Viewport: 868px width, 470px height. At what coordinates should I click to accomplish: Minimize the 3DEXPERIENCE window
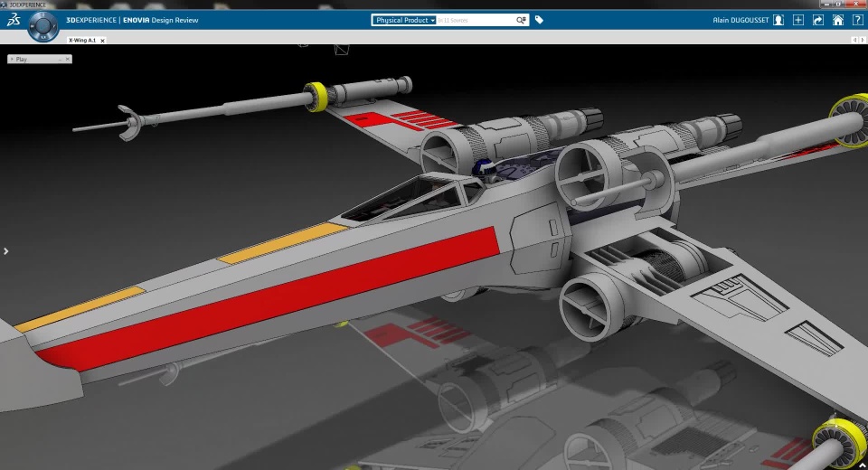click(827, 4)
